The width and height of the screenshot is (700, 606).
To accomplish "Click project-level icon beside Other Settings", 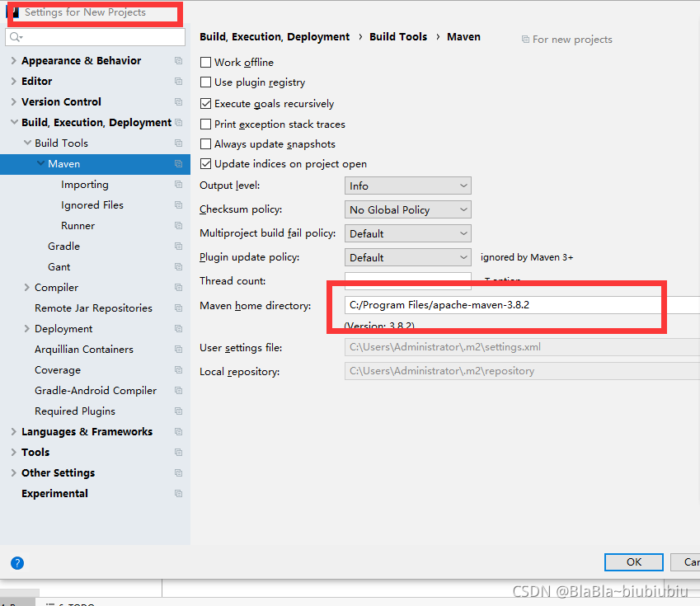I will click(179, 473).
